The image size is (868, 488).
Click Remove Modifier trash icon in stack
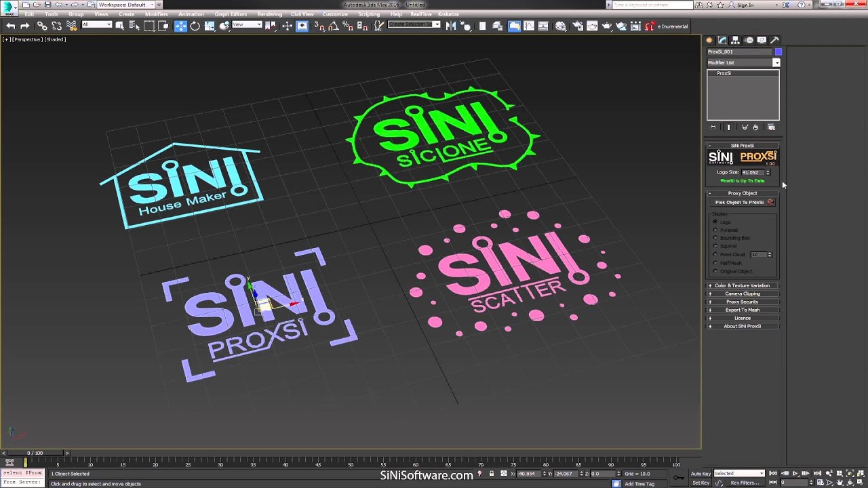coord(755,127)
